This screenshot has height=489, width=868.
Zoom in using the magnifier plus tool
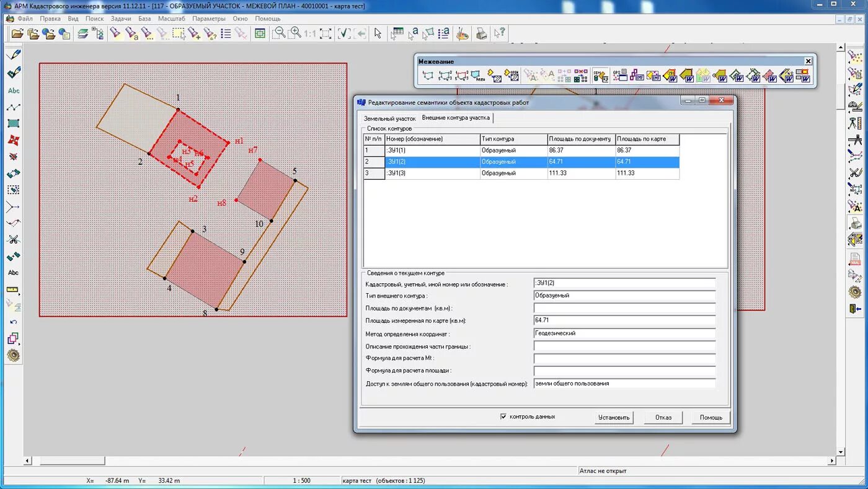pos(295,33)
